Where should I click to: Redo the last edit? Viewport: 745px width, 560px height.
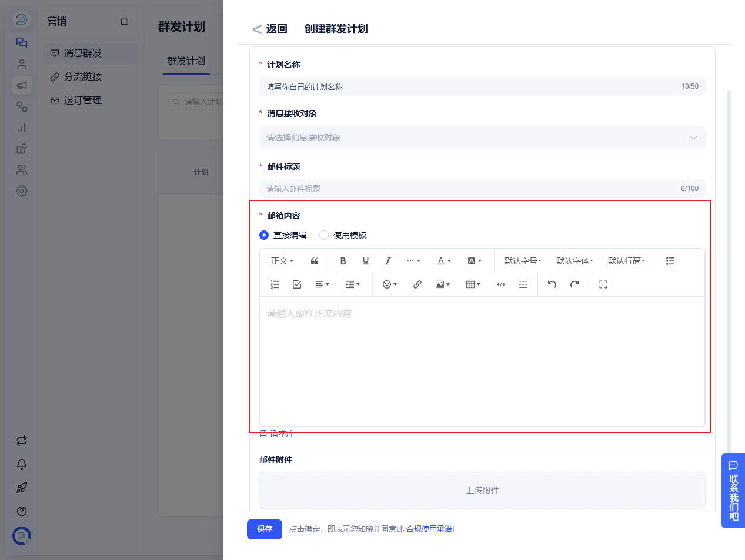pyautogui.click(x=574, y=284)
